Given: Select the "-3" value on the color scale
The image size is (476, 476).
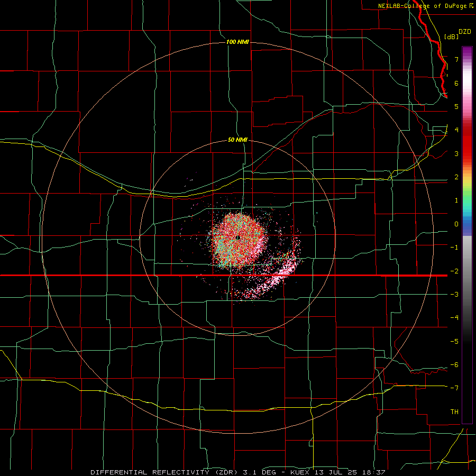Looking at the screenshot, I should (x=454, y=295).
